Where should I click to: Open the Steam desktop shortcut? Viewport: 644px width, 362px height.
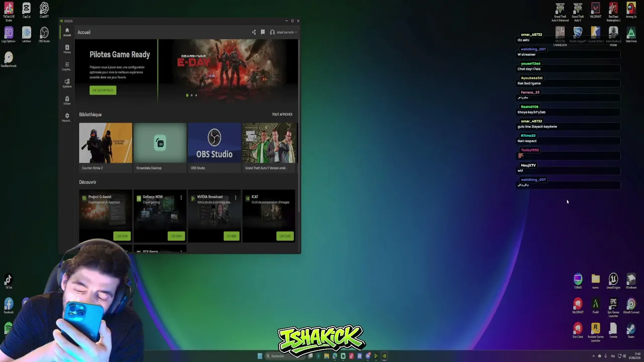631,330
